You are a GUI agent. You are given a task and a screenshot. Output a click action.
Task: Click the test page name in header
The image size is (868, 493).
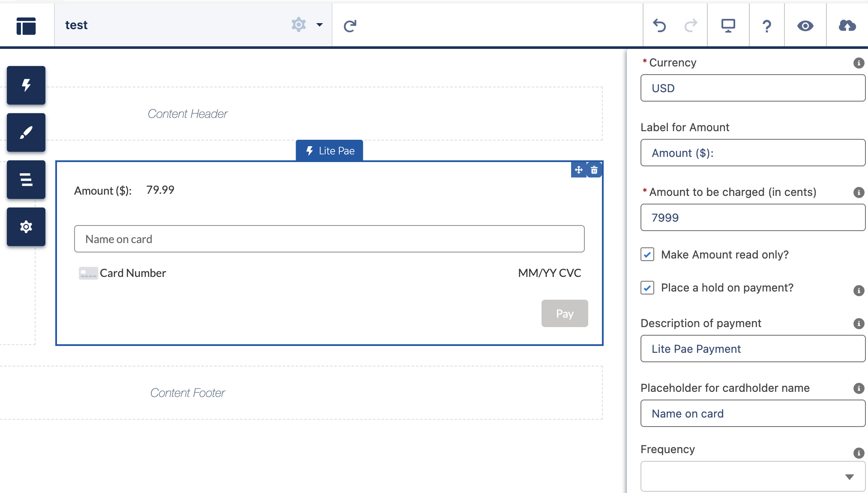pos(76,25)
